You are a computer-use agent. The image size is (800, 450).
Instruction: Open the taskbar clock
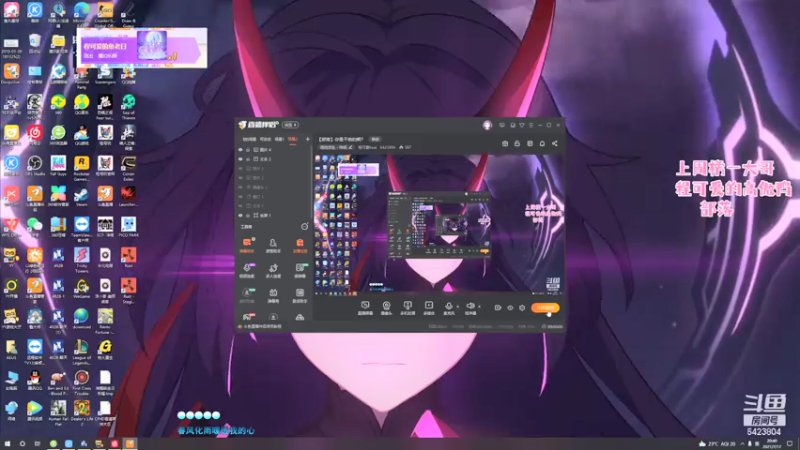pos(772,444)
